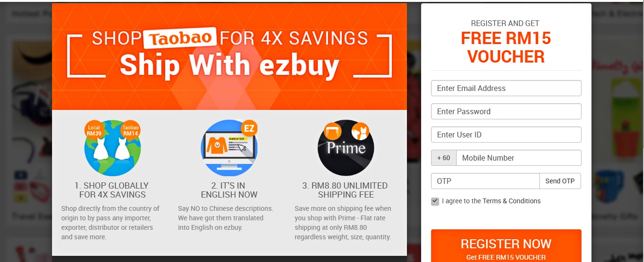The image size is (644, 262).
Task: Click the Enter Email Address field
Action: (x=506, y=88)
